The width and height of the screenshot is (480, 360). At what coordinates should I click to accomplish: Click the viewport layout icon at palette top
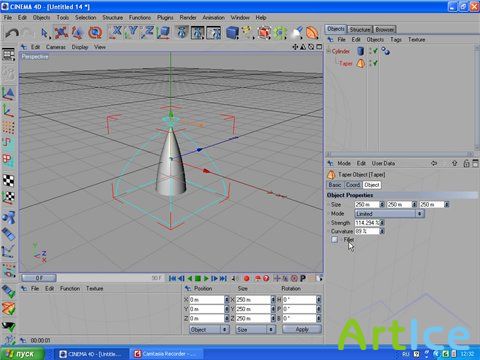tap(8, 54)
